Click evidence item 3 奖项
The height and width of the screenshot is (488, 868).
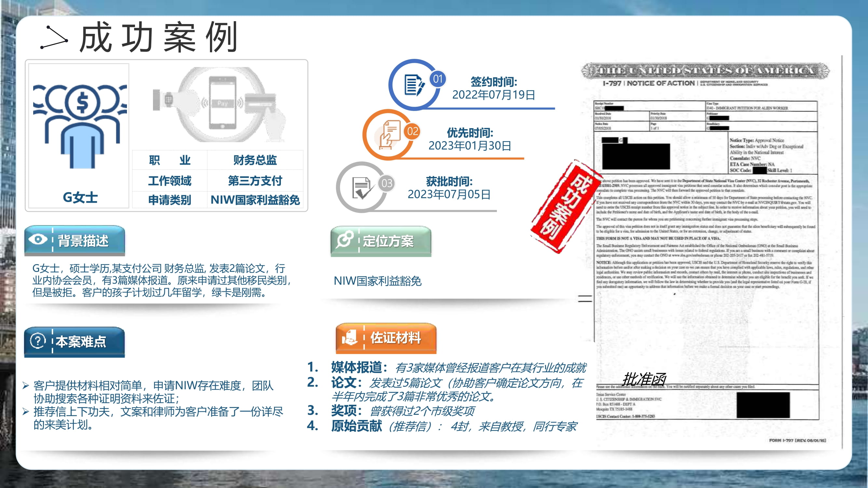(x=391, y=411)
